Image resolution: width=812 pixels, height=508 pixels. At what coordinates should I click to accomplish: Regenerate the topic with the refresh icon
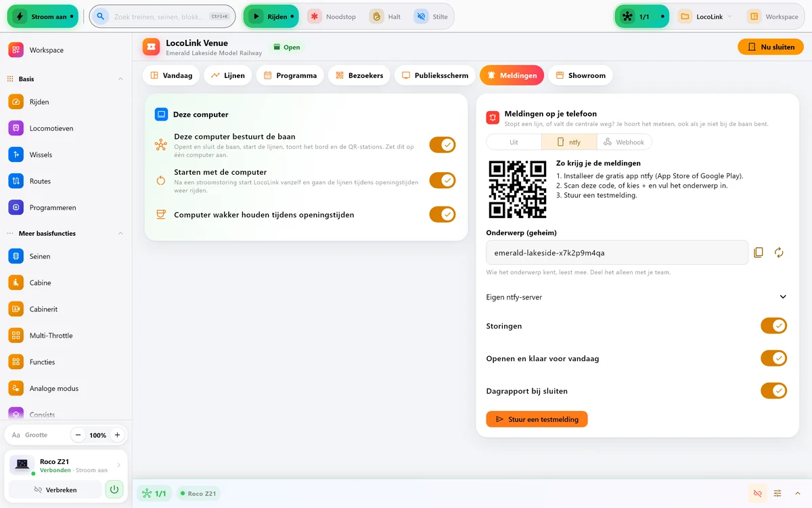[x=779, y=253]
